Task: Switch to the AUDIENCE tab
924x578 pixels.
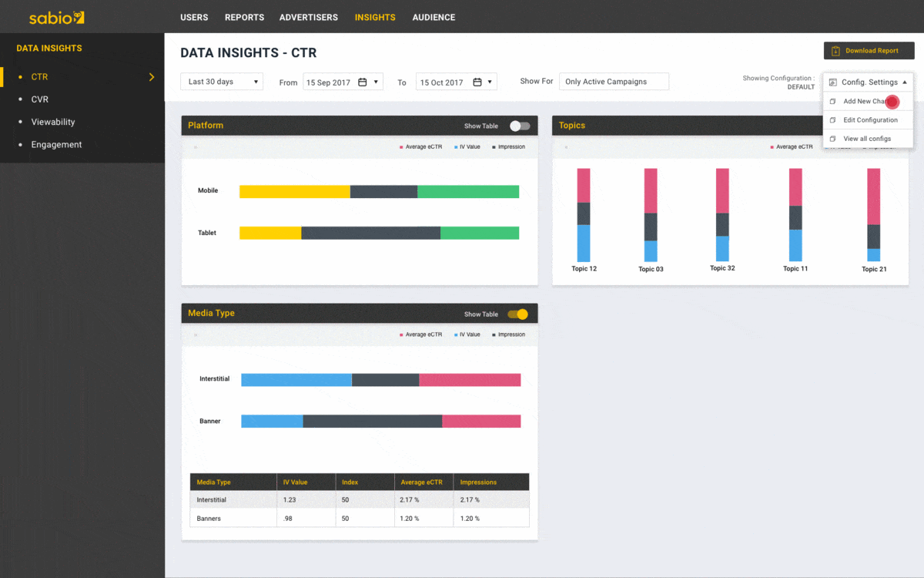Action: coord(434,17)
